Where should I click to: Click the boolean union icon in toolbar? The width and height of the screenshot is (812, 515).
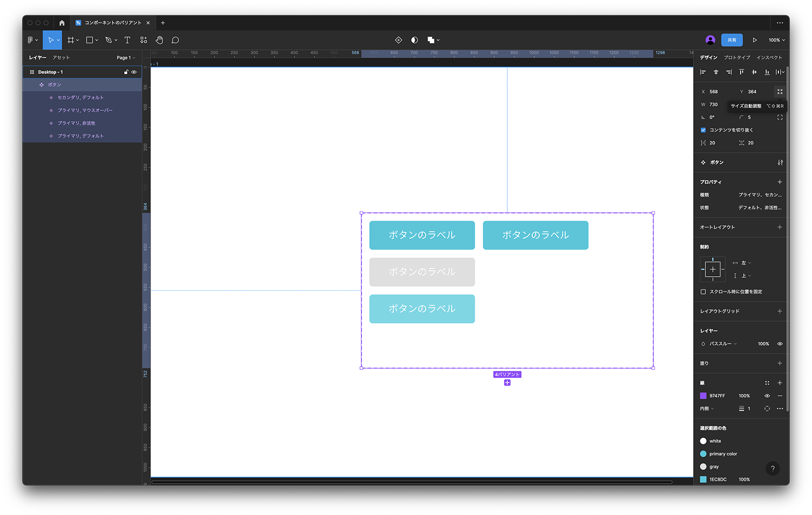[431, 40]
